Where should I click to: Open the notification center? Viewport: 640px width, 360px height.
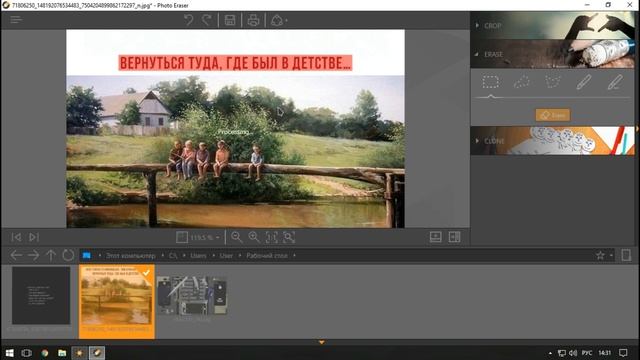(x=623, y=353)
